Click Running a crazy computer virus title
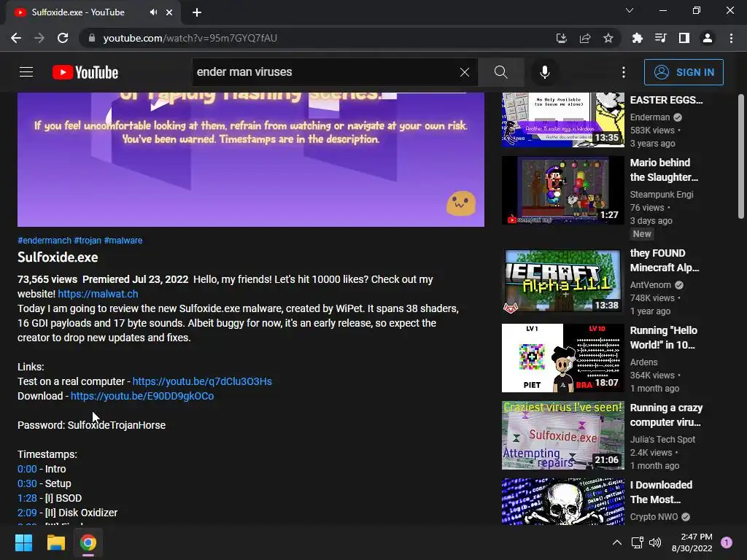The height and width of the screenshot is (560, 747). 666,415
